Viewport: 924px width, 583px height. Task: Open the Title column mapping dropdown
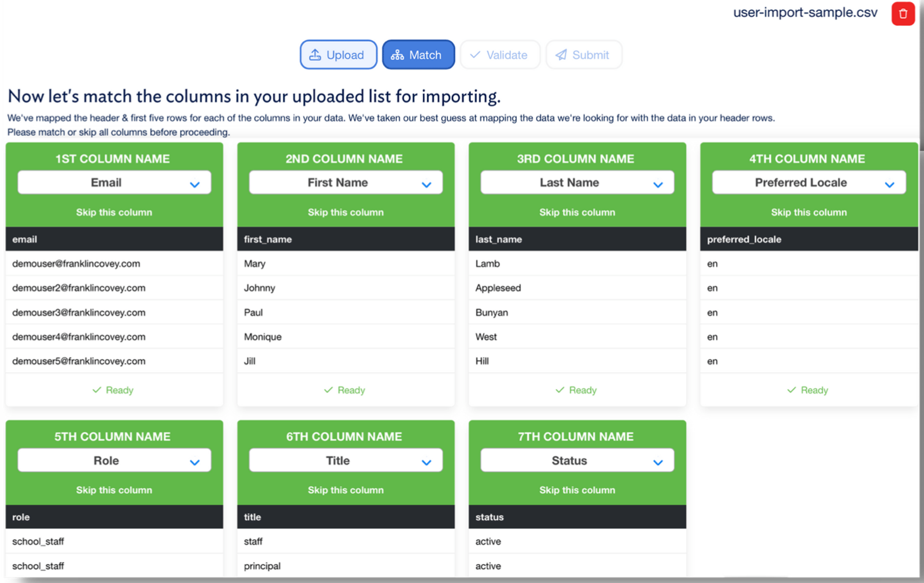426,461
